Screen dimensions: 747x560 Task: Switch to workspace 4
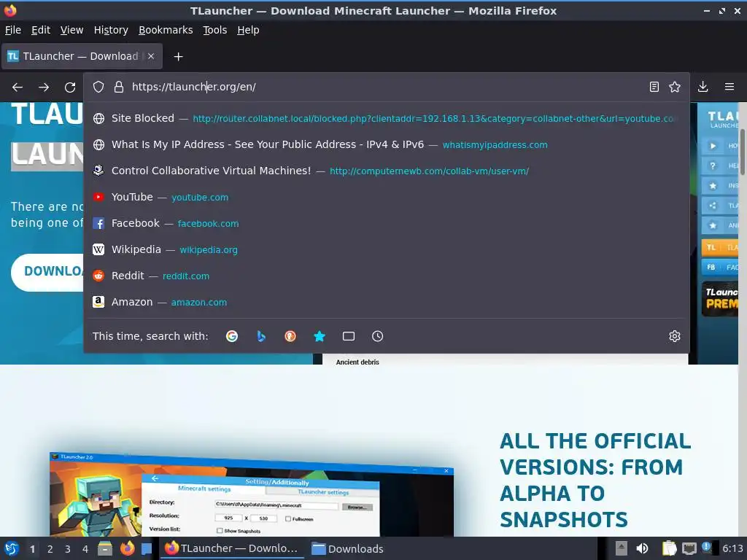coord(85,549)
